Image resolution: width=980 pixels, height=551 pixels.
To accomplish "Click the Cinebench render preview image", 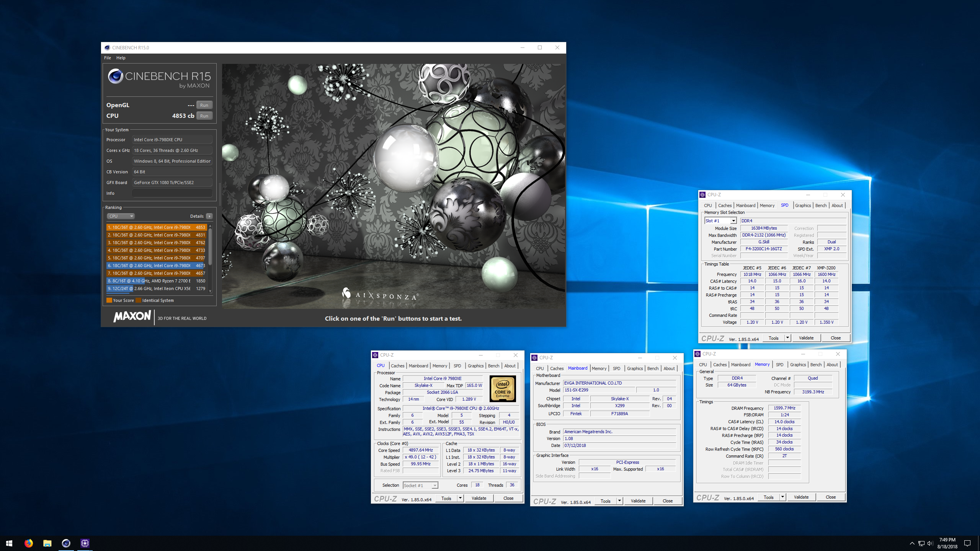I will [394, 186].
